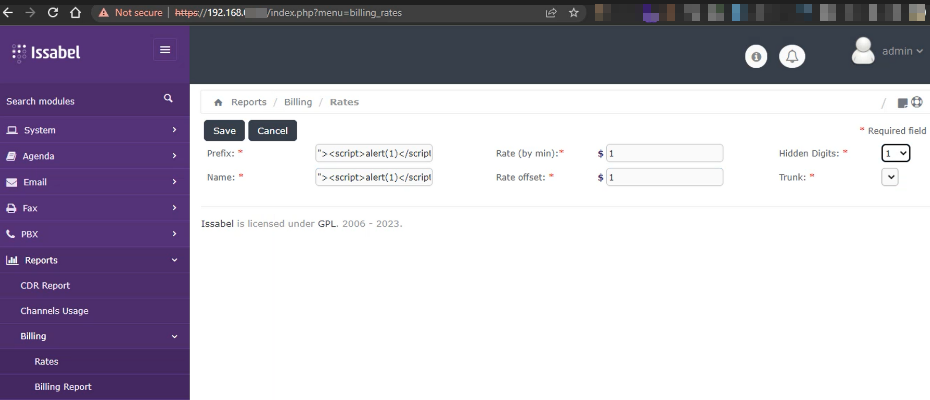Image resolution: width=930 pixels, height=400 pixels.
Task: Reload the page with refresh icon
Action: [53, 12]
